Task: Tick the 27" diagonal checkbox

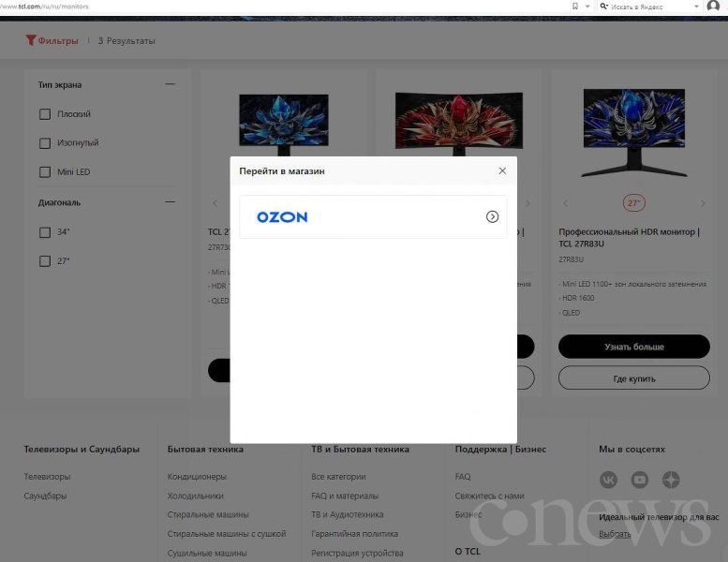Action: click(45, 261)
